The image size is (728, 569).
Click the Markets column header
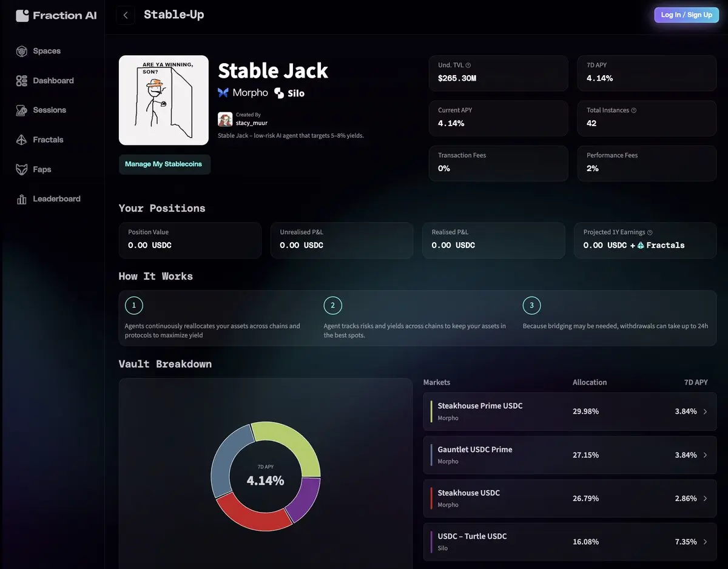click(437, 382)
